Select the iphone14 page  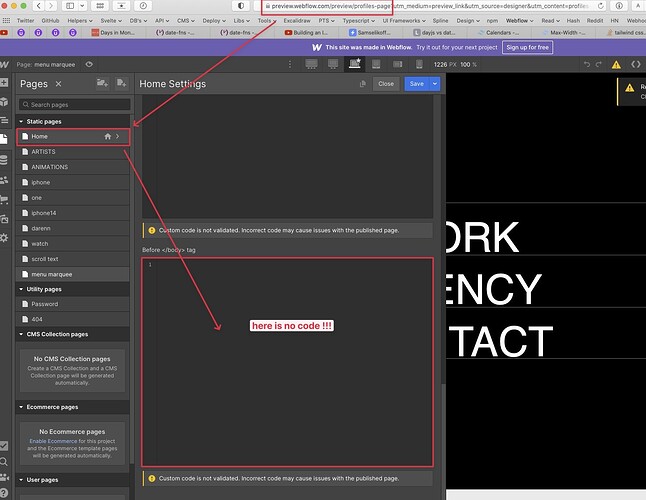(x=73, y=213)
